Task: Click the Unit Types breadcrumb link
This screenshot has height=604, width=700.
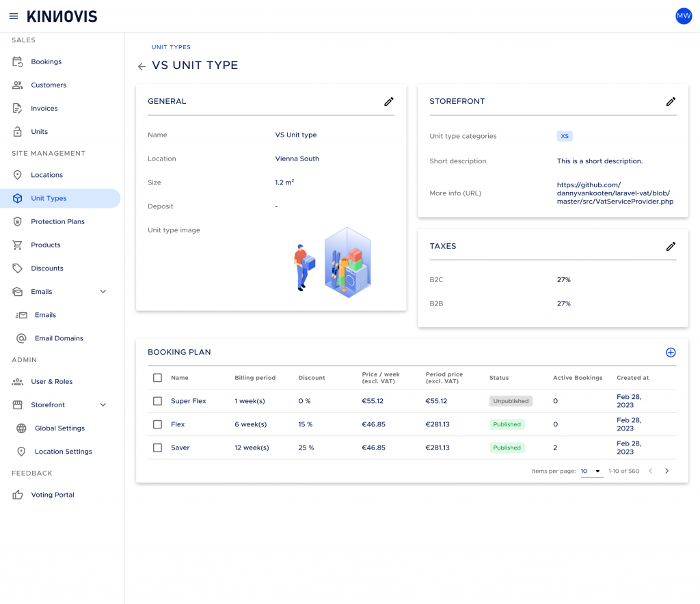Action: pyautogui.click(x=171, y=47)
